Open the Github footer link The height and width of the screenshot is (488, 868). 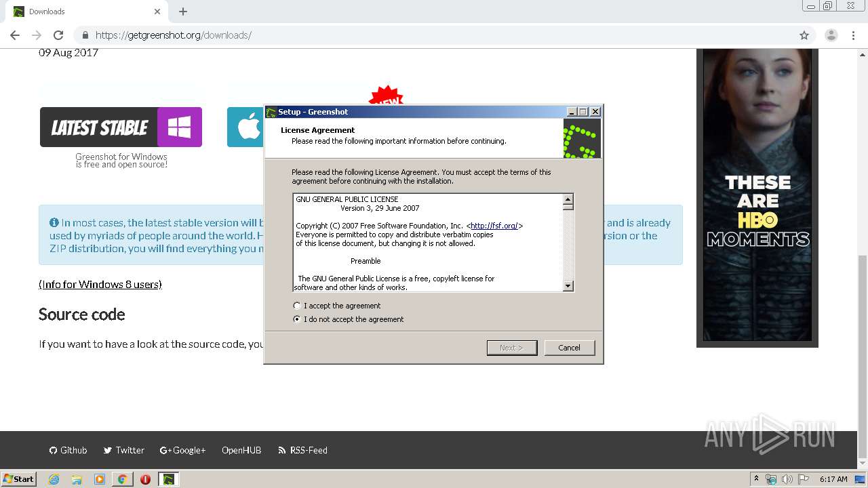click(x=68, y=450)
